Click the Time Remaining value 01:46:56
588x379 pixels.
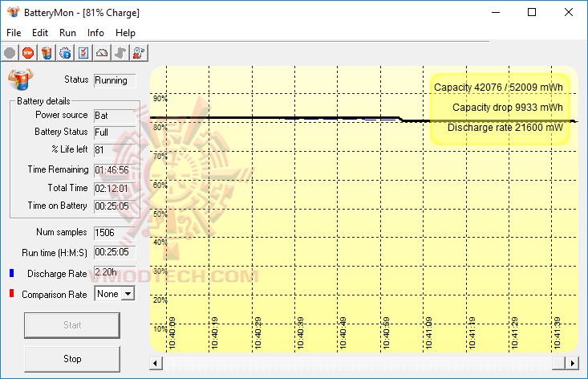click(115, 170)
